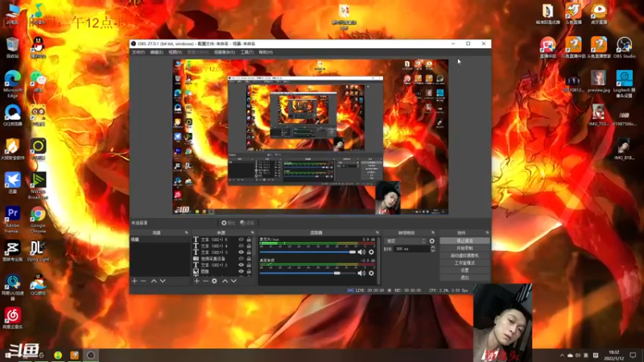The image size is (644, 362).
Task: Open Dying Light desktop icon
Action: click(x=38, y=251)
